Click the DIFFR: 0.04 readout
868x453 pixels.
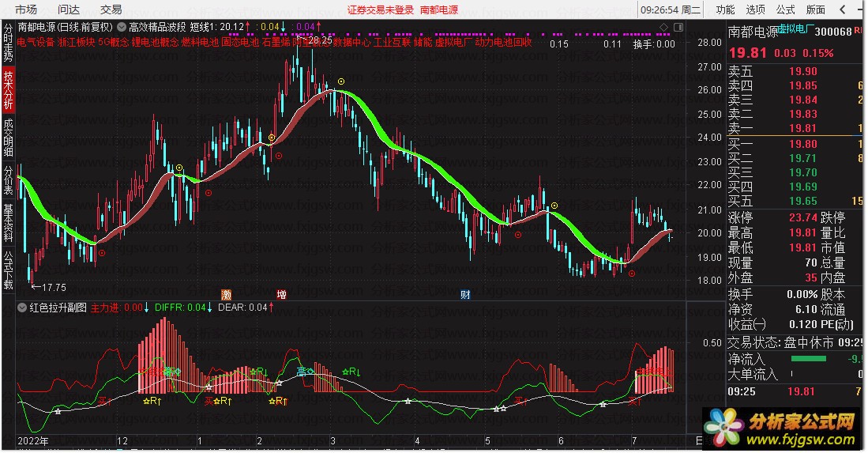[180, 308]
